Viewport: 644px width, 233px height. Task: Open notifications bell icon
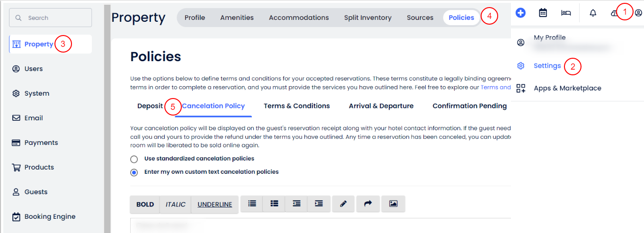coord(593,13)
